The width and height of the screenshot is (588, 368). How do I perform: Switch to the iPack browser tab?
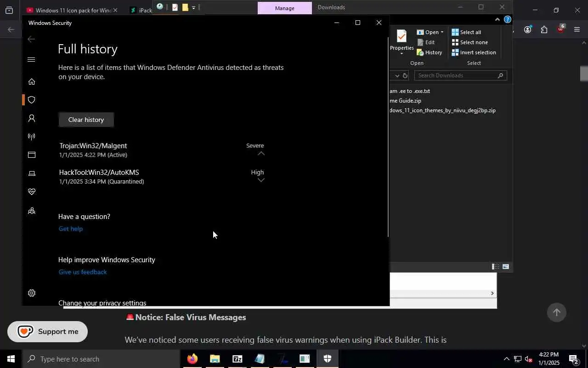pyautogui.click(x=140, y=10)
